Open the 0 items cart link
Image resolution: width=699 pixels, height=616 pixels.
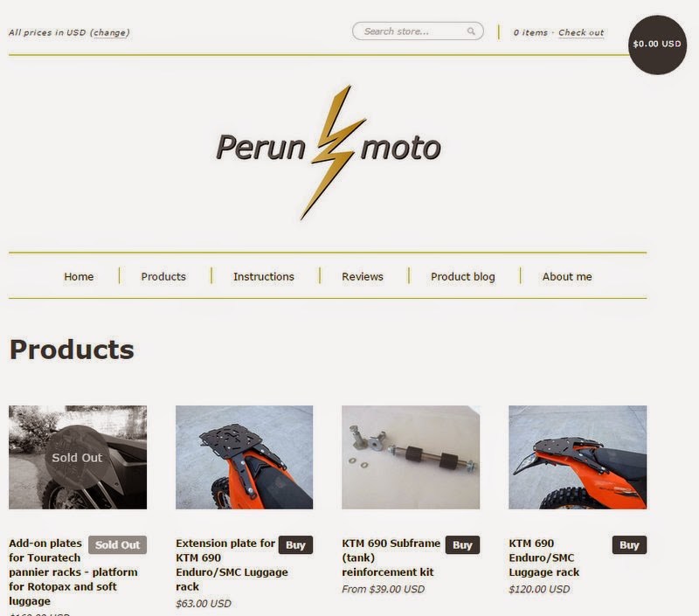pos(530,32)
